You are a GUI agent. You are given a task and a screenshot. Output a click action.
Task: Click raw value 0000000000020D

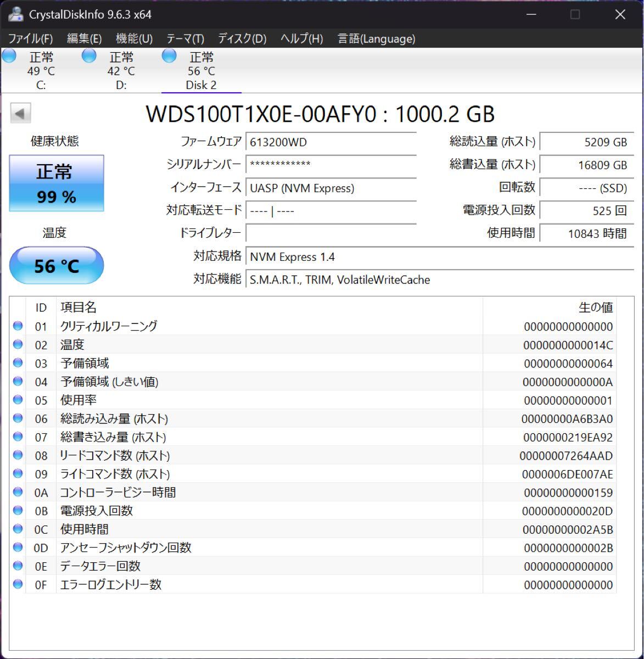567,511
